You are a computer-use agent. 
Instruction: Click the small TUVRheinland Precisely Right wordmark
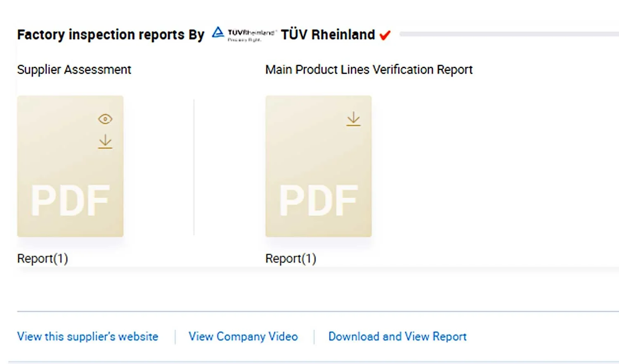click(x=251, y=35)
